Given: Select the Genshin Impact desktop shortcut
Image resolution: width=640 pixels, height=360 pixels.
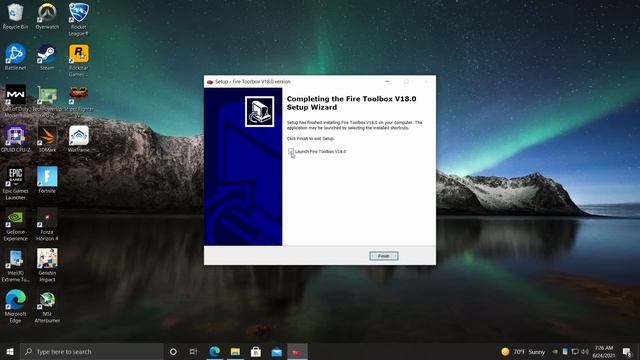Looking at the screenshot, I should coord(47,265).
